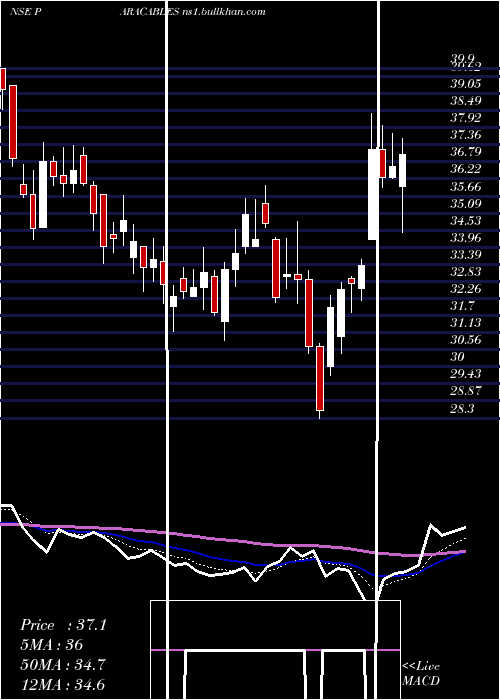Select the 37.92 price axis label
The width and height of the screenshot is (500, 700).
[466, 117]
